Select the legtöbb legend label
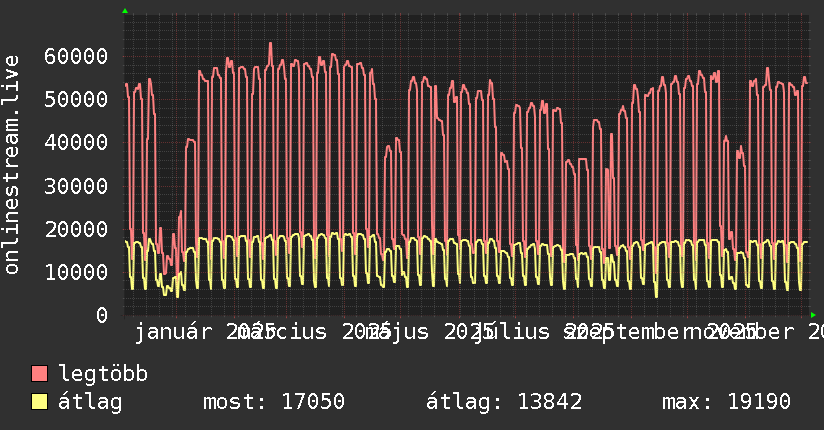The height and width of the screenshot is (430, 824). pos(103,373)
